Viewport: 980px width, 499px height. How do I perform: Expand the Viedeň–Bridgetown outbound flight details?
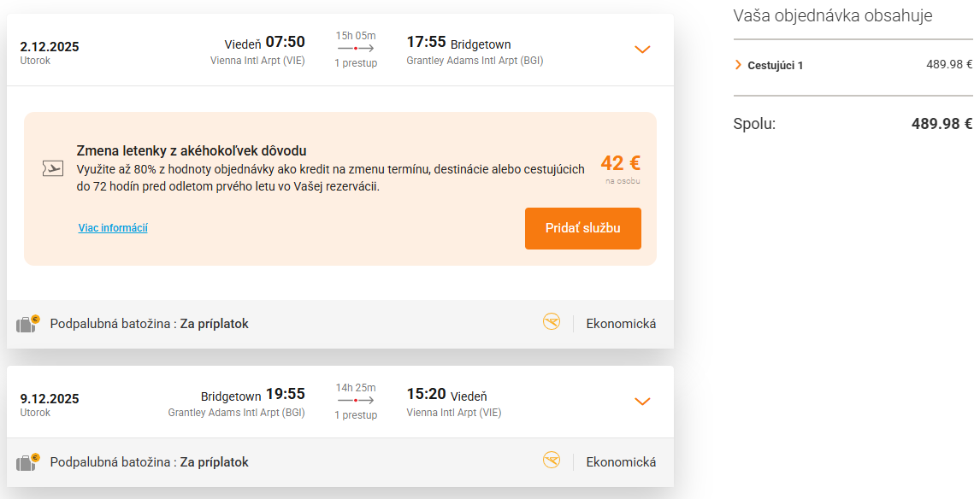[642, 50]
